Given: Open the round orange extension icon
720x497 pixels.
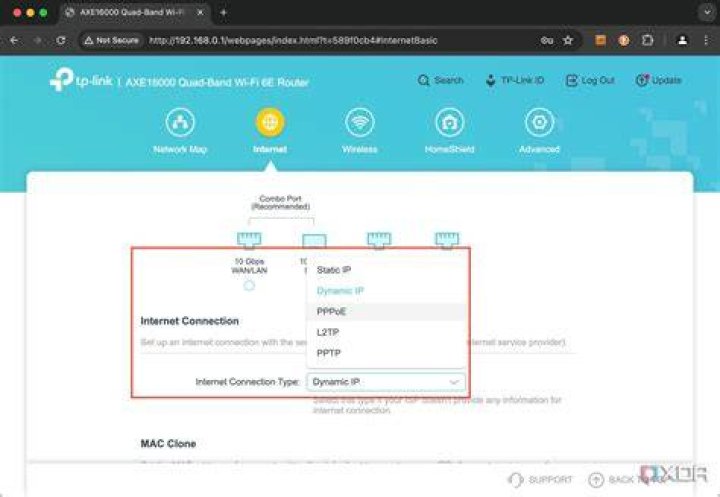Looking at the screenshot, I should (624, 40).
